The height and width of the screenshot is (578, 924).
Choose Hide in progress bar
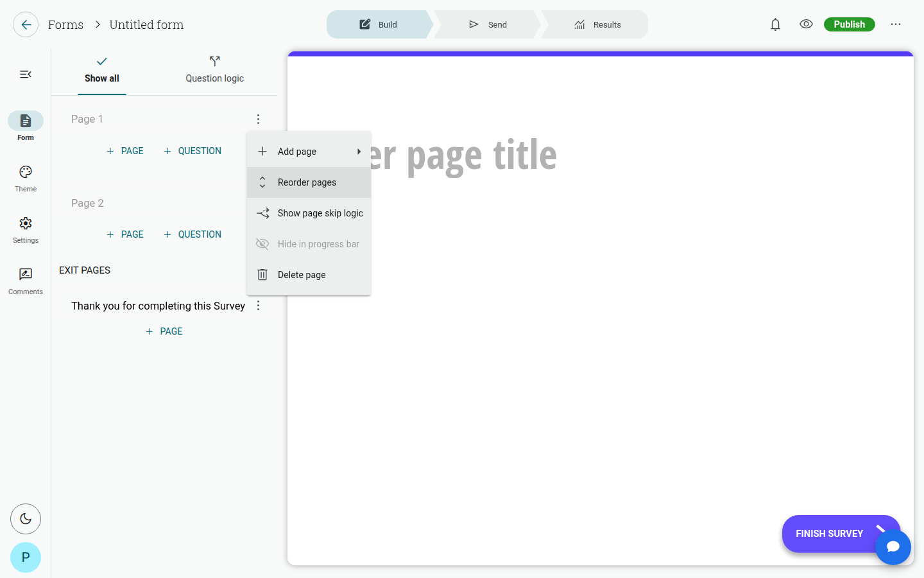[309, 244]
